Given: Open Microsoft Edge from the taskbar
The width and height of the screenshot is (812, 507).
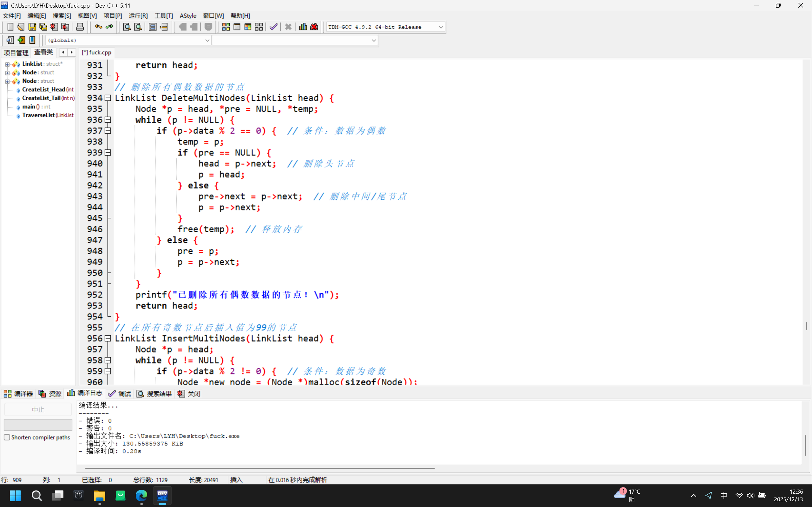Looking at the screenshot, I should click(x=141, y=495).
